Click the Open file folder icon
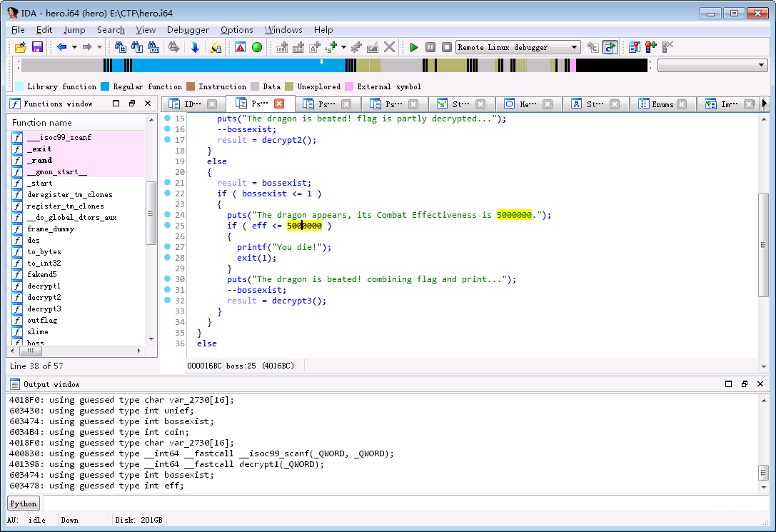The height and width of the screenshot is (532, 776). (x=20, y=47)
